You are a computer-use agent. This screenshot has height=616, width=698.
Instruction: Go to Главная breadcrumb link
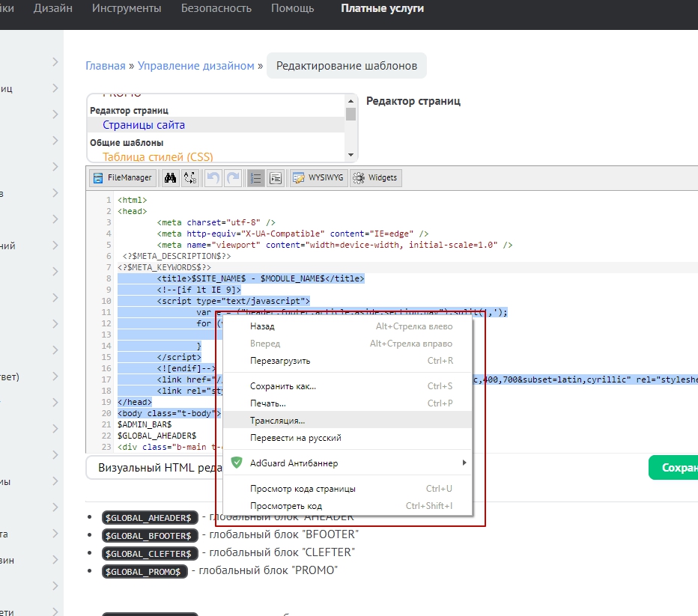[106, 66]
